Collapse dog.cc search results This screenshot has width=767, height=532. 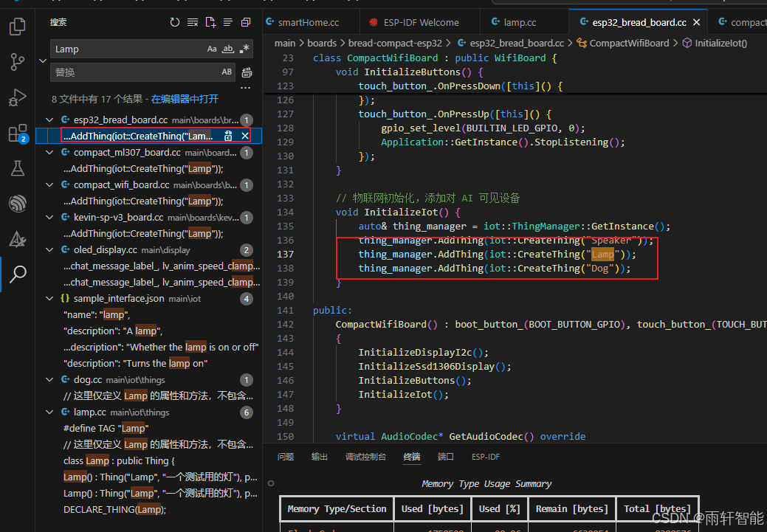[x=49, y=379]
